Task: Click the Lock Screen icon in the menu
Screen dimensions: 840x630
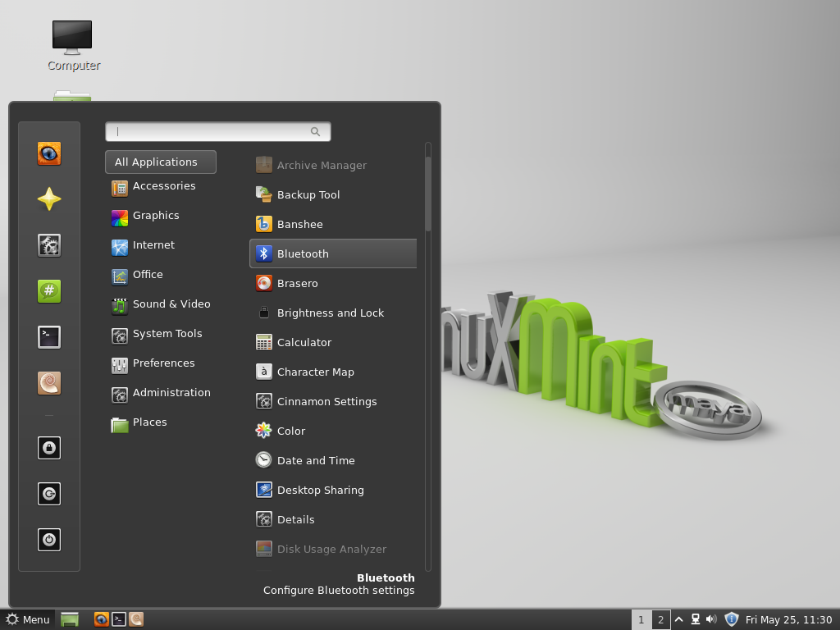Action: pos(48,448)
